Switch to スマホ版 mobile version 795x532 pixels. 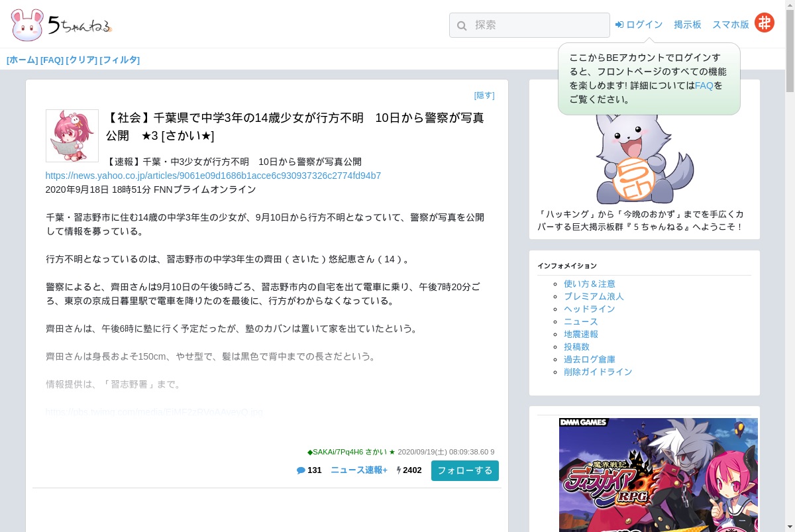click(731, 25)
